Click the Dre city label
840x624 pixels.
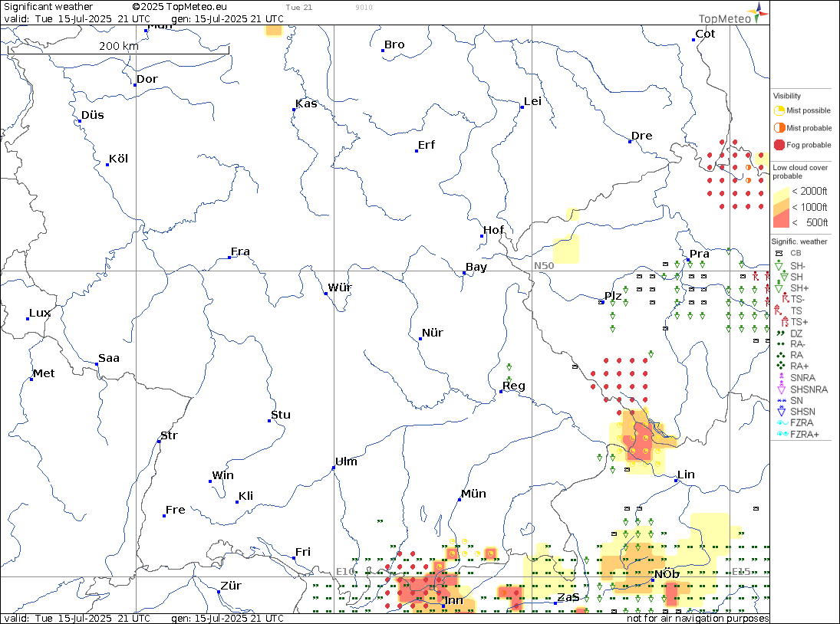642,136
